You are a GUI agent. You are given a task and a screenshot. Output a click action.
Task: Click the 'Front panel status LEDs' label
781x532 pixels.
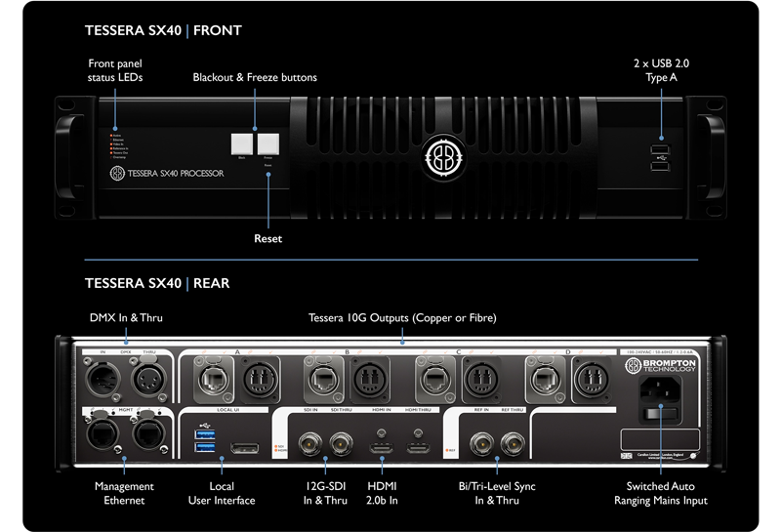point(115,70)
